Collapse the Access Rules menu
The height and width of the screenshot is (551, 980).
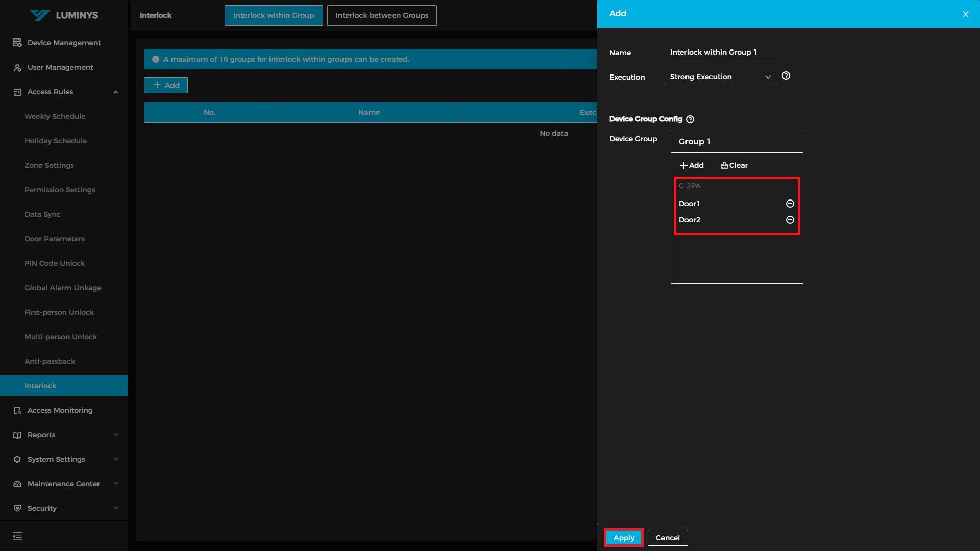click(x=116, y=92)
